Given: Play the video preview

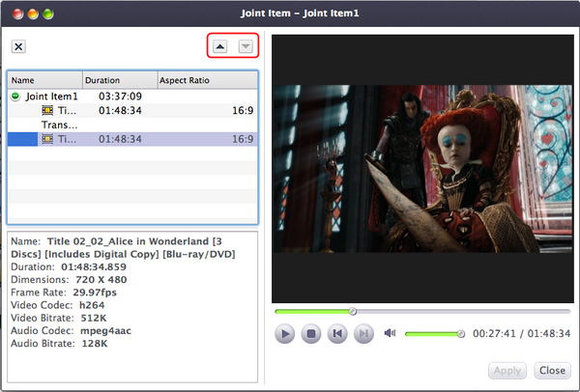Looking at the screenshot, I should tap(285, 334).
